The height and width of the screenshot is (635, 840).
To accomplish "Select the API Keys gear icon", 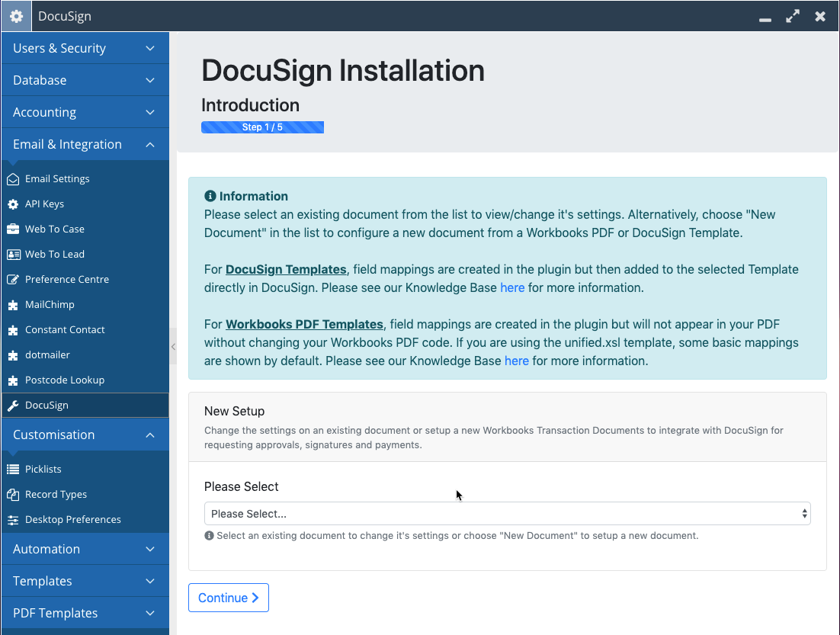I will pyautogui.click(x=12, y=204).
